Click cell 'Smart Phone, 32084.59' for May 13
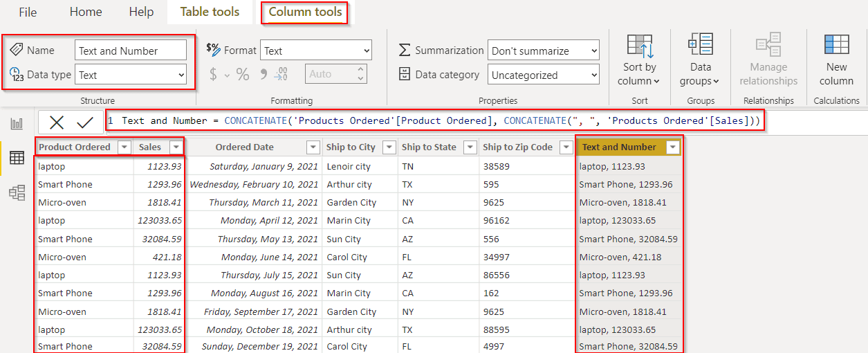Image resolution: width=868 pixels, height=353 pixels. pos(628,239)
